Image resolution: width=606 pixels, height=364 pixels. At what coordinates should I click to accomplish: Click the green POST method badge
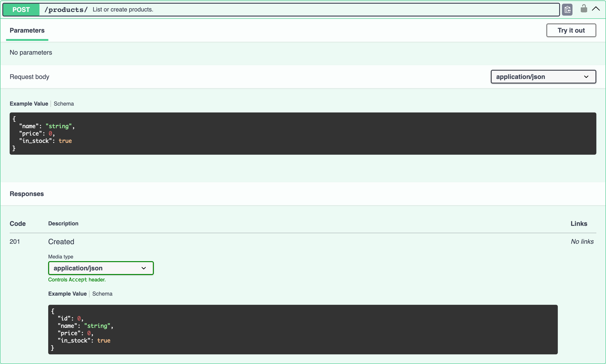coord(21,10)
